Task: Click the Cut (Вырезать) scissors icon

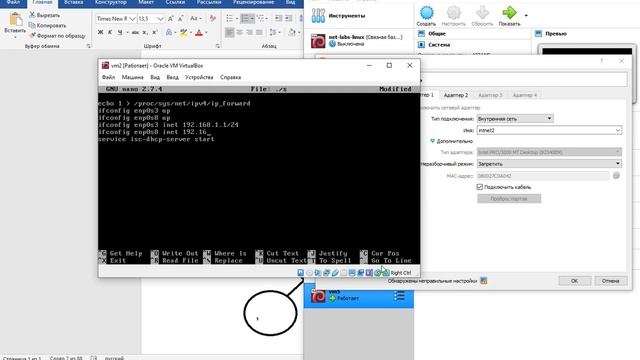Action: (x=32, y=15)
